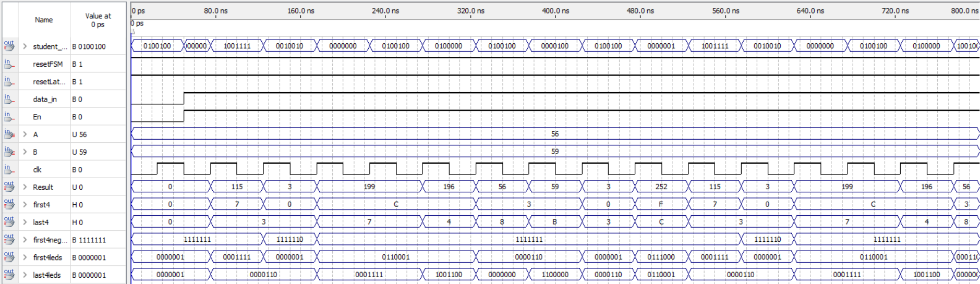Click the student_ output bus icon
Screen dimensions: 980x284
9,46
